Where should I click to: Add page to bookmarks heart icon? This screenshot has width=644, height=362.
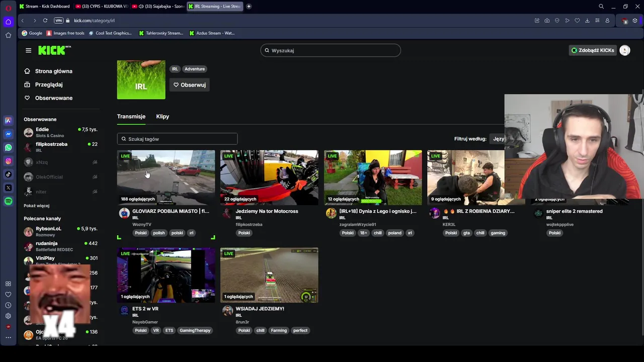point(577,21)
